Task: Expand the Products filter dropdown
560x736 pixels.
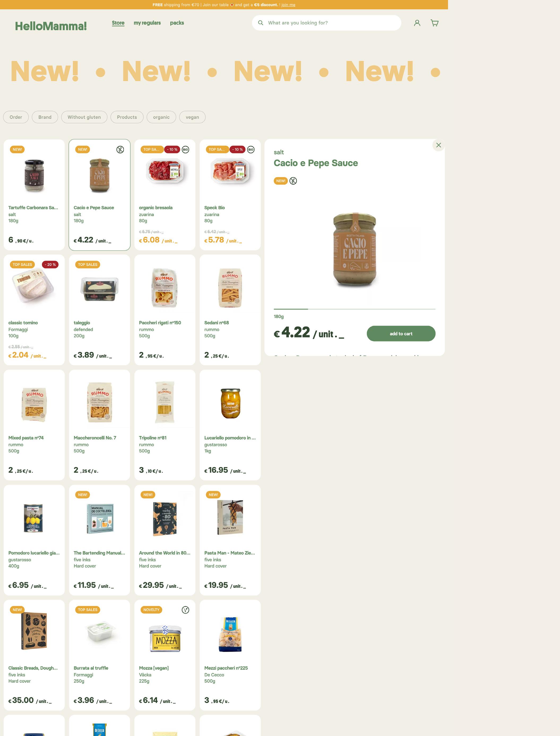Action: (127, 117)
